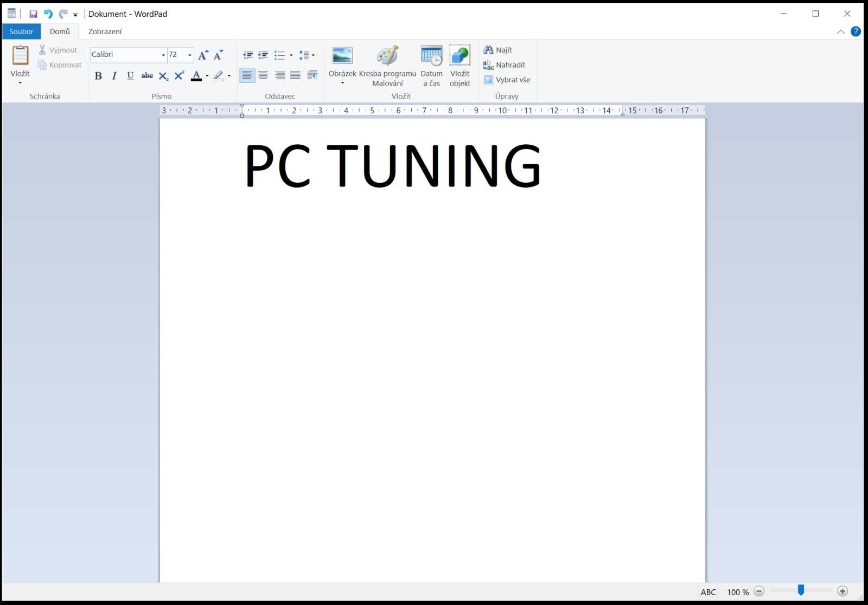Toggle underline formatting
The width and height of the screenshot is (868, 605).
coord(130,76)
